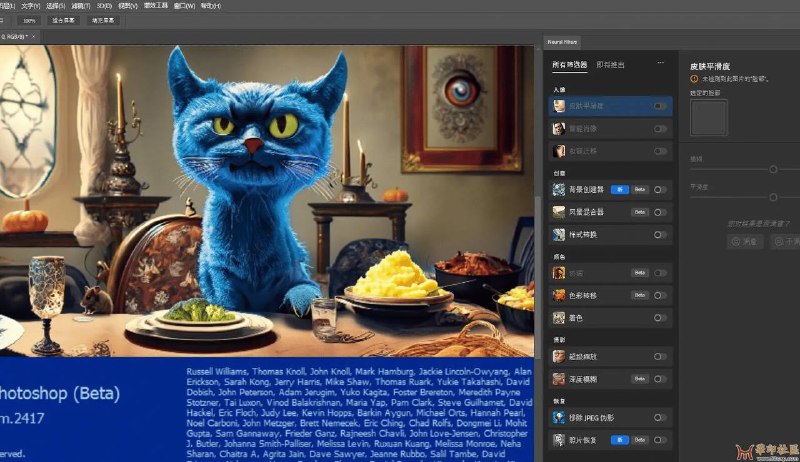This screenshot has width=800, height=462.
Task: Open the 帮助(H) menu
Action: point(211,6)
